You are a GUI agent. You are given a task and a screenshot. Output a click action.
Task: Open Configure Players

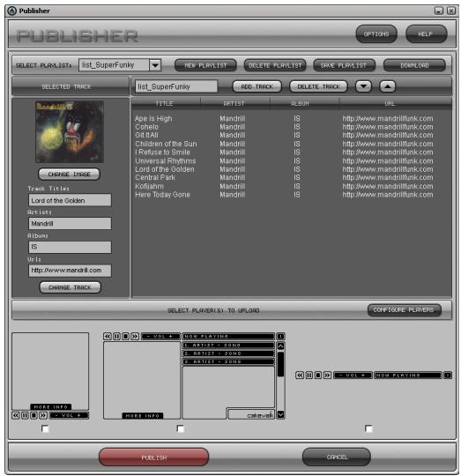point(404,310)
